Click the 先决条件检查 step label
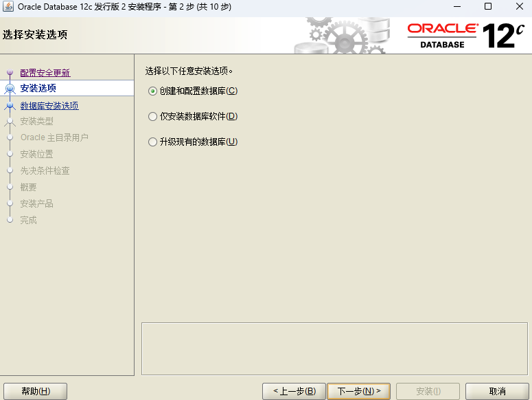 click(45, 170)
